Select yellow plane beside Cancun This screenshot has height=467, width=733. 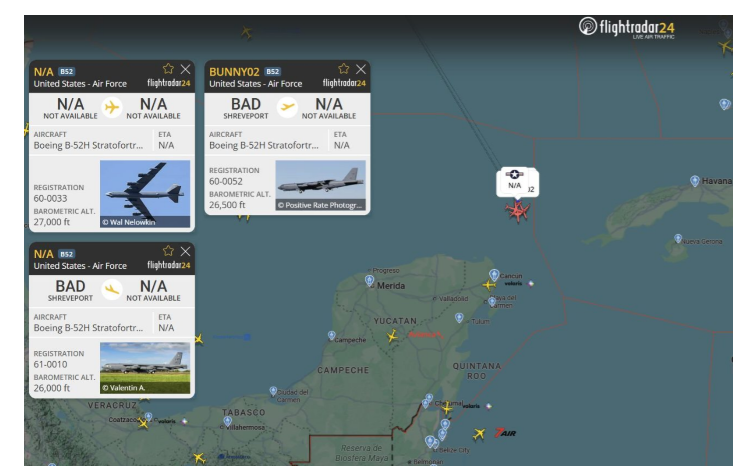(x=489, y=285)
